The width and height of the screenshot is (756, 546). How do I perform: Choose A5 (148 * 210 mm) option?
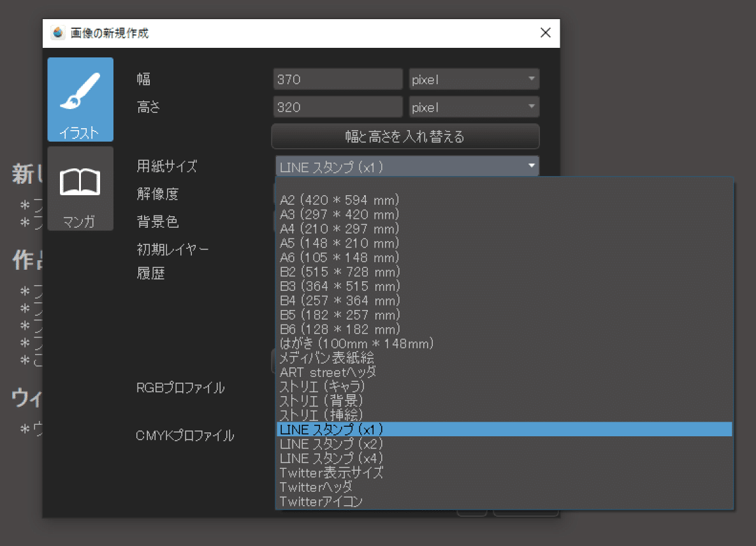[504, 243]
